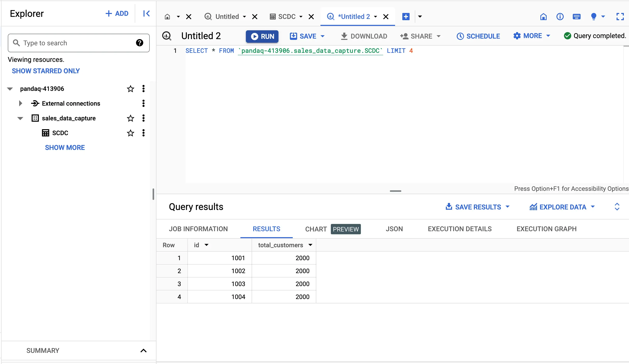The height and width of the screenshot is (364, 629).
Task: Enter fullscreen with the expand icon
Action: pyautogui.click(x=620, y=17)
